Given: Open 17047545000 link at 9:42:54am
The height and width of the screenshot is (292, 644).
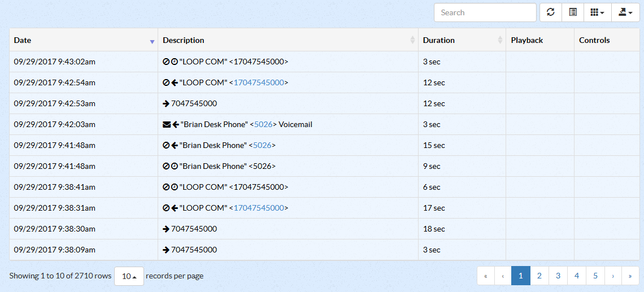Looking at the screenshot, I should [259, 82].
